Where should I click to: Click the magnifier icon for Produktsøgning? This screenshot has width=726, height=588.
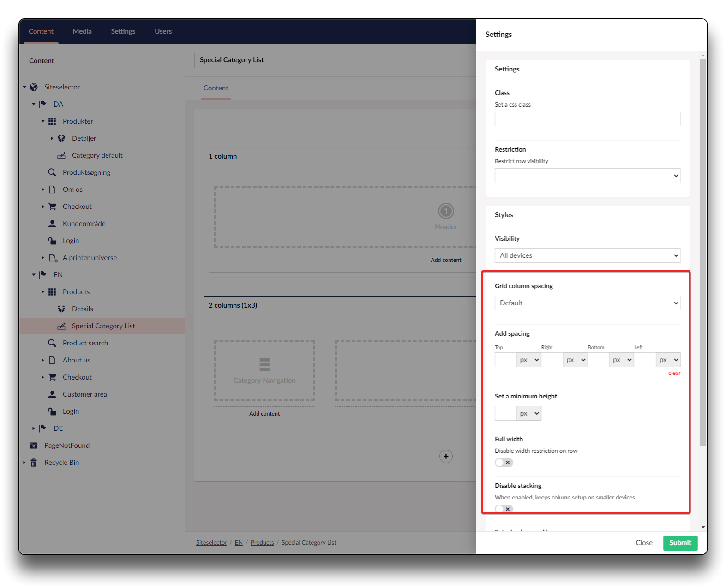tap(52, 172)
